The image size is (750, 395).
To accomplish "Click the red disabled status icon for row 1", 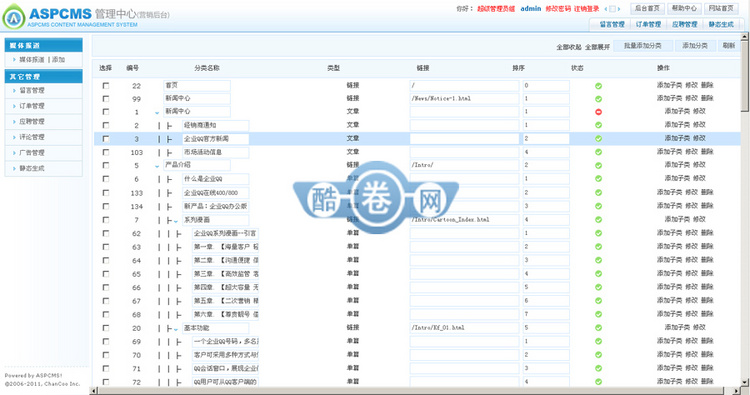I will (x=598, y=112).
